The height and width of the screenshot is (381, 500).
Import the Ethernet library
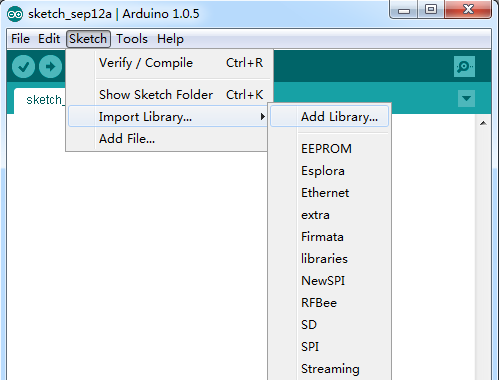click(x=329, y=193)
